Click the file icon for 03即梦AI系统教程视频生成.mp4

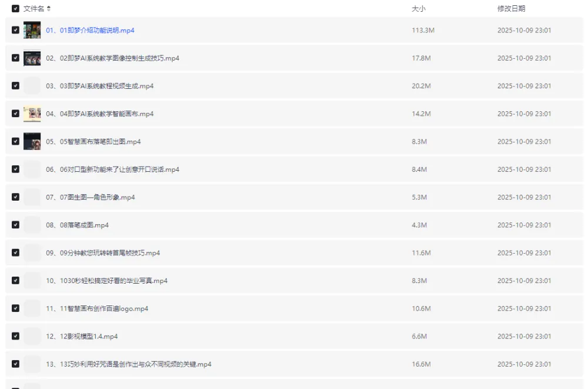coord(32,86)
